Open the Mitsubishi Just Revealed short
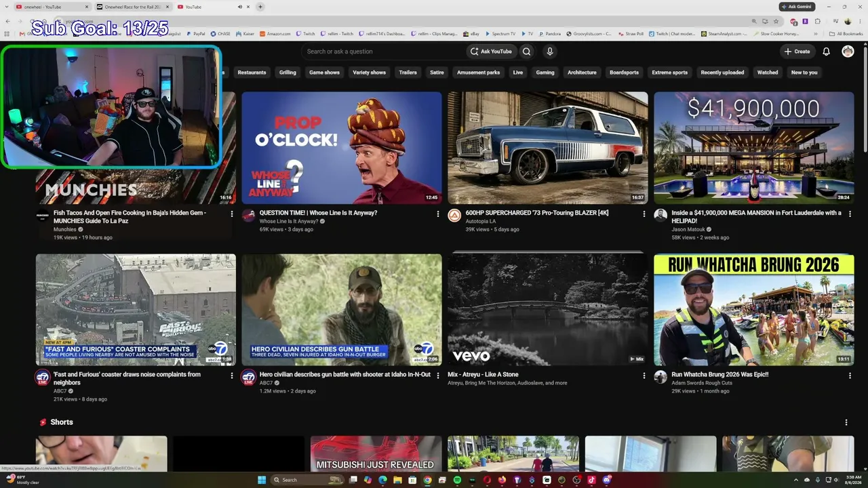This screenshot has width=868, height=488. [376, 454]
